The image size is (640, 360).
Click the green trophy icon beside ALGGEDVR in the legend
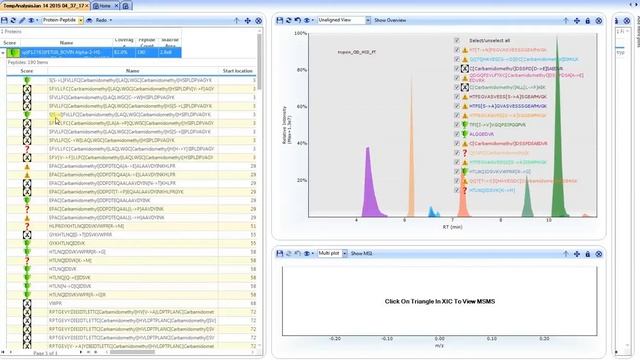click(464, 134)
